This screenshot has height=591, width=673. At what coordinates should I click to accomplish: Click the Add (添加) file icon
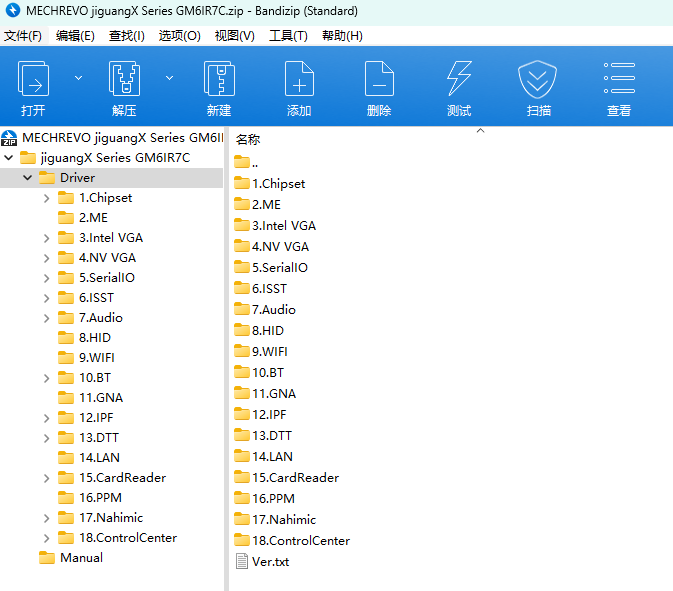click(299, 79)
